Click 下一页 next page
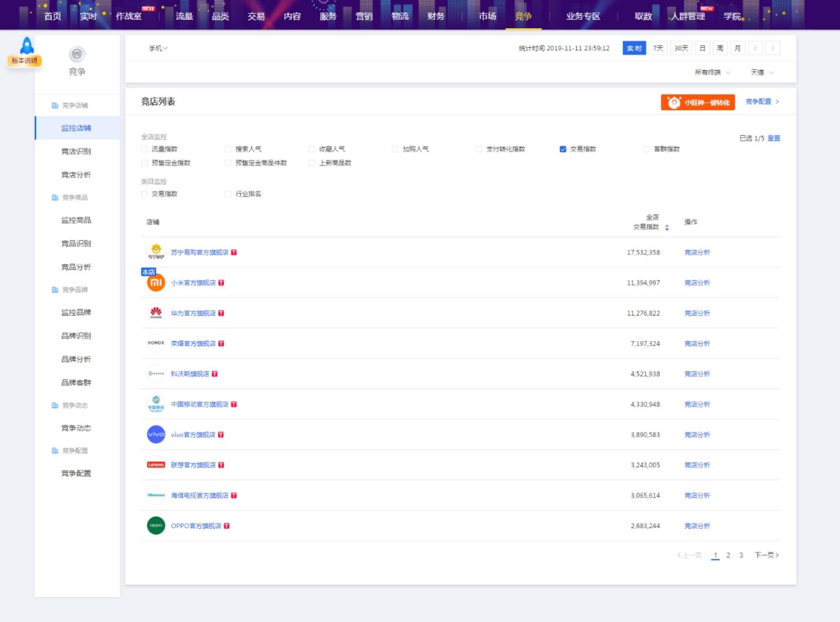The image size is (840, 622). (x=766, y=555)
